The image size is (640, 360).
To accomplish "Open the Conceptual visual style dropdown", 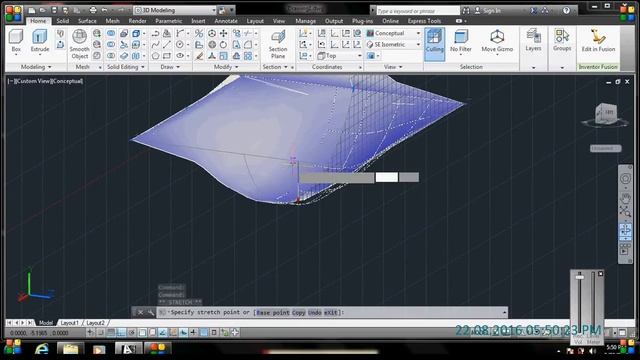I will point(393,33).
